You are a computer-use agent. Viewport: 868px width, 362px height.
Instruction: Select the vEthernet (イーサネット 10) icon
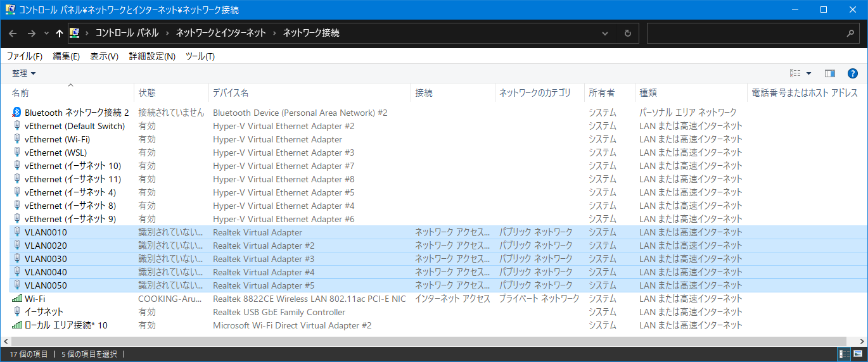point(17,166)
